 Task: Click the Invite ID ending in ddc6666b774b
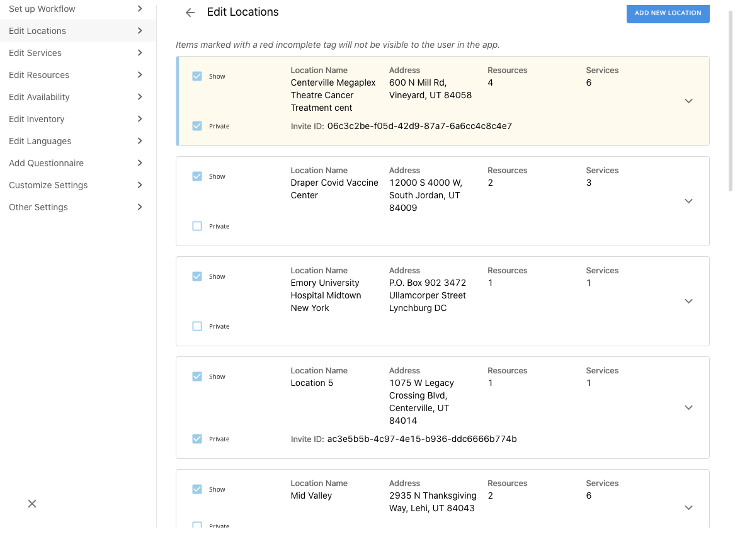pos(422,439)
